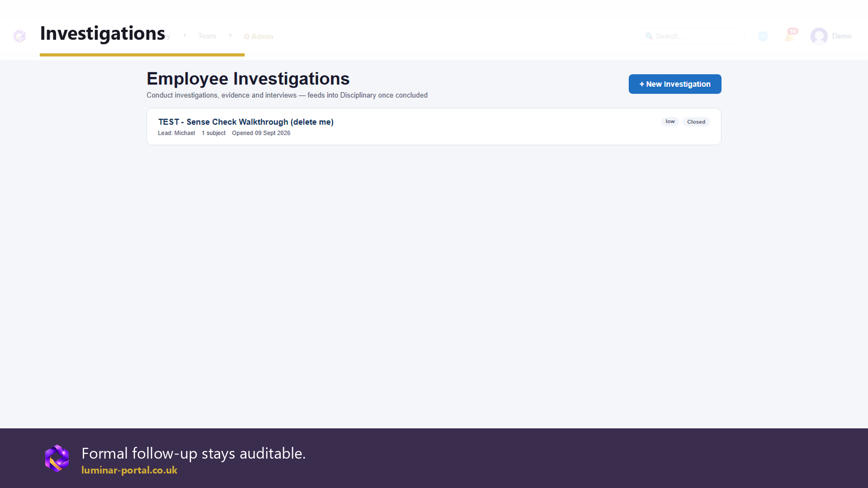Click the low priority badge
This screenshot has width=868, height=488.
tap(670, 122)
